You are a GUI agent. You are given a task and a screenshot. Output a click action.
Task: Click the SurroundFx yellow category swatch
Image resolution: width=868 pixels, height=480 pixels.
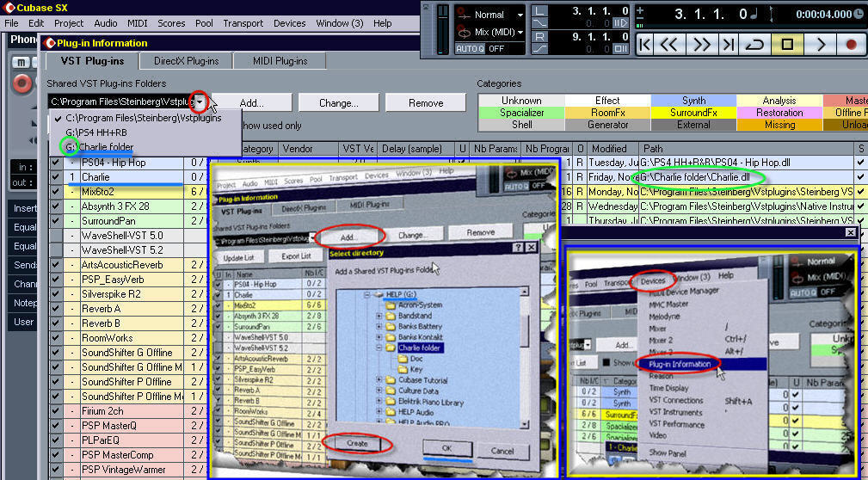tap(693, 113)
